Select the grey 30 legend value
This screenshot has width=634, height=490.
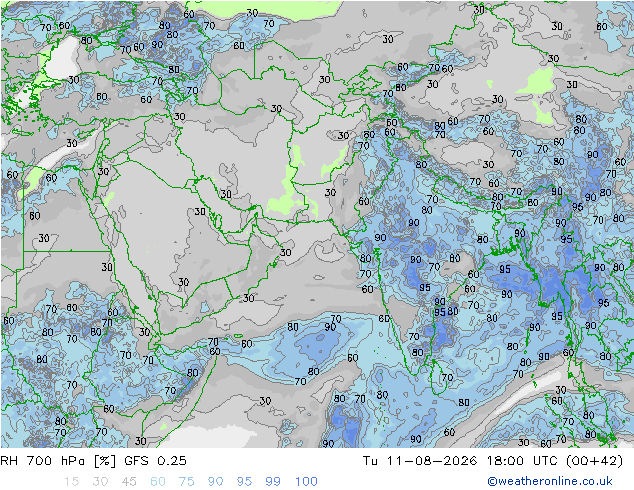point(100,481)
